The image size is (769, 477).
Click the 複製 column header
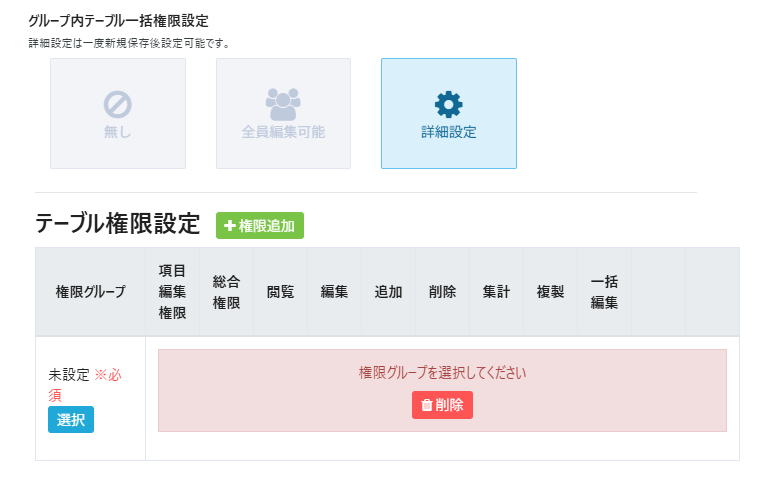pos(551,292)
